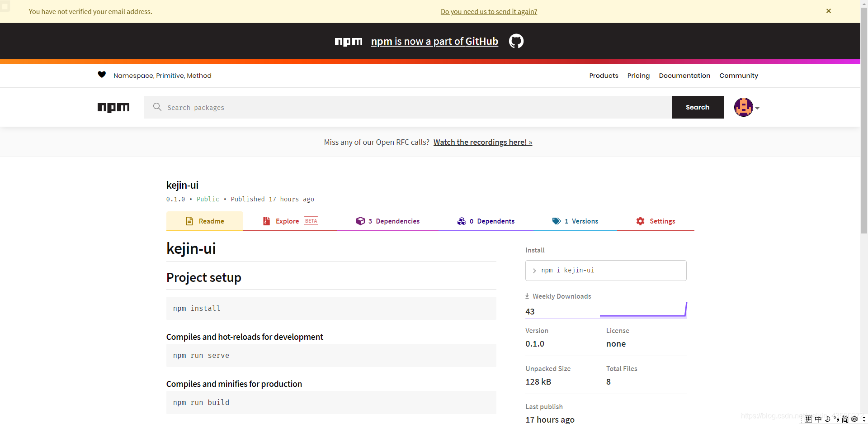Open 'Watch the recordings here!' link
Screen dimensions: 868x424
click(x=483, y=142)
